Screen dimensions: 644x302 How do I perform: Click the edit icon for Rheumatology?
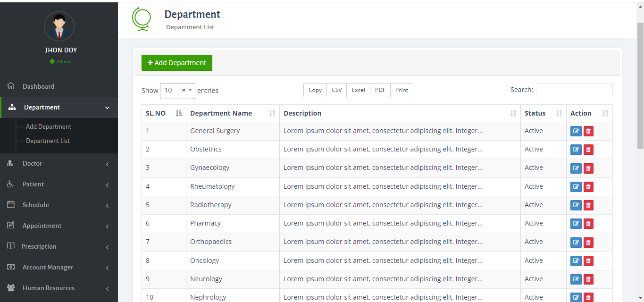(576, 187)
